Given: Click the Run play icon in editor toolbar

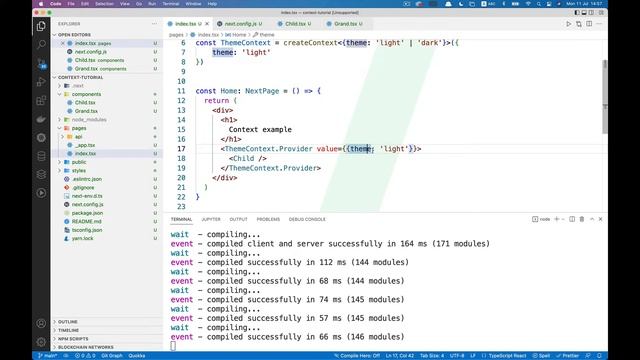Looking at the screenshot, I should pyautogui.click(x=569, y=24).
